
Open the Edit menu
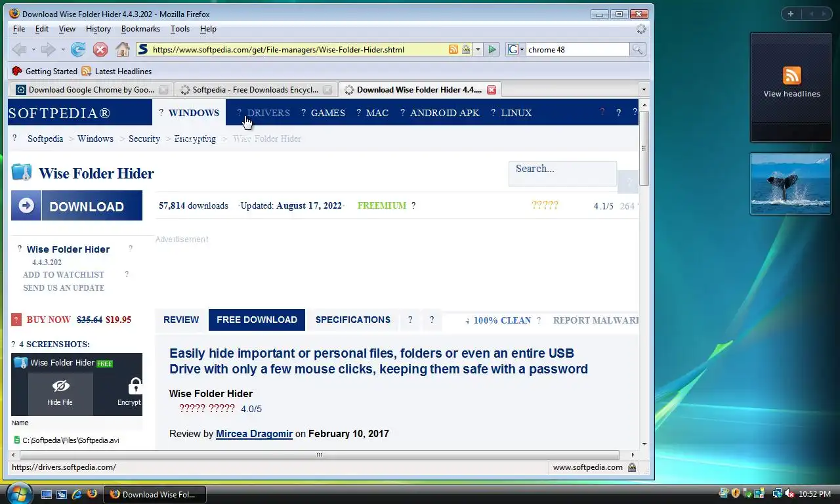[x=42, y=29]
